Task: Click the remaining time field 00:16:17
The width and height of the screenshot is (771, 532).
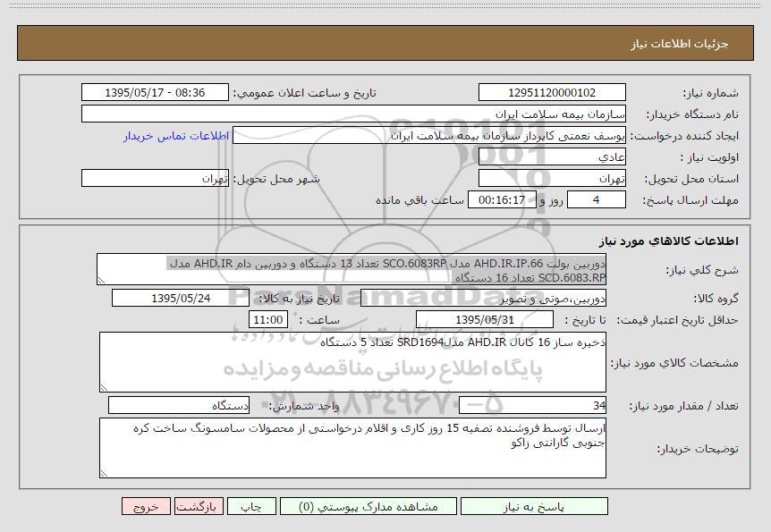Action: click(502, 200)
